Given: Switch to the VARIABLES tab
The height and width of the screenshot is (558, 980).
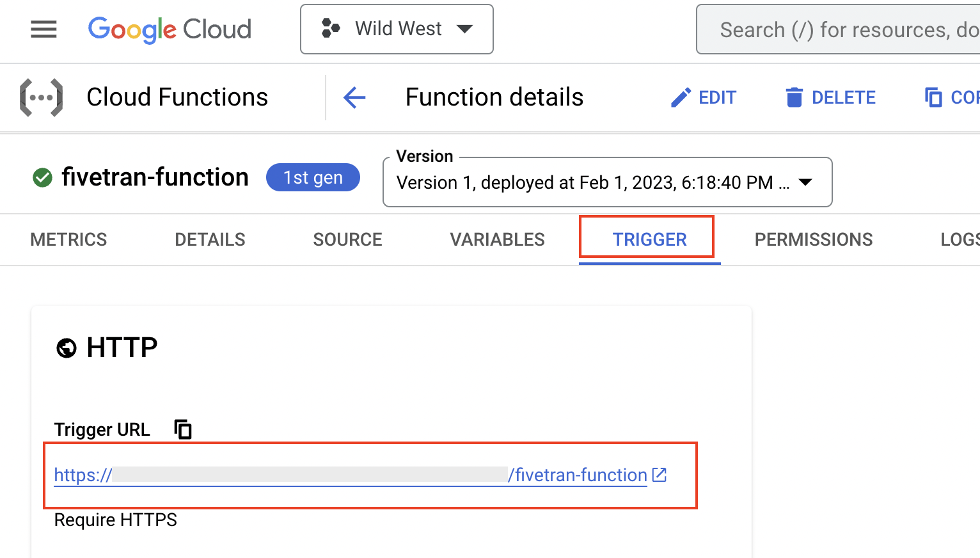Looking at the screenshot, I should click(x=497, y=239).
